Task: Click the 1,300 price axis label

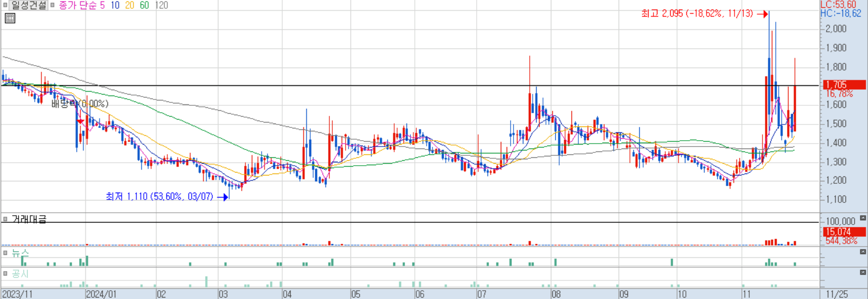Action: [836, 162]
